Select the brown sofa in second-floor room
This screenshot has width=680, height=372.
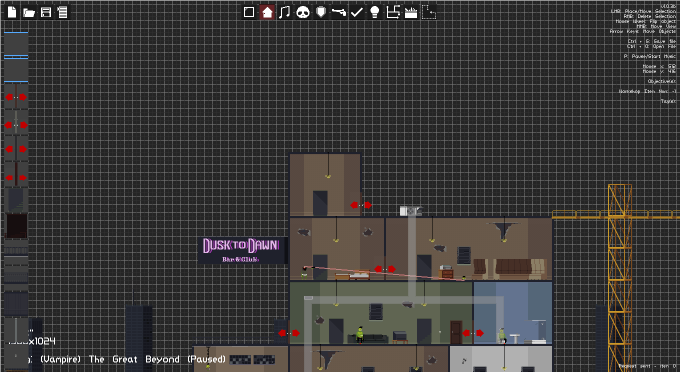click(x=513, y=268)
